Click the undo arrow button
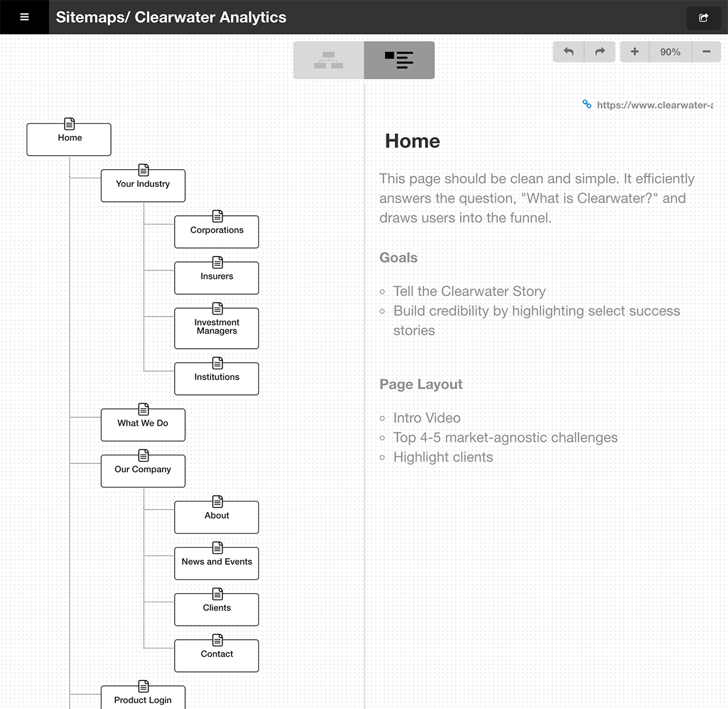728x709 pixels. coord(568,52)
